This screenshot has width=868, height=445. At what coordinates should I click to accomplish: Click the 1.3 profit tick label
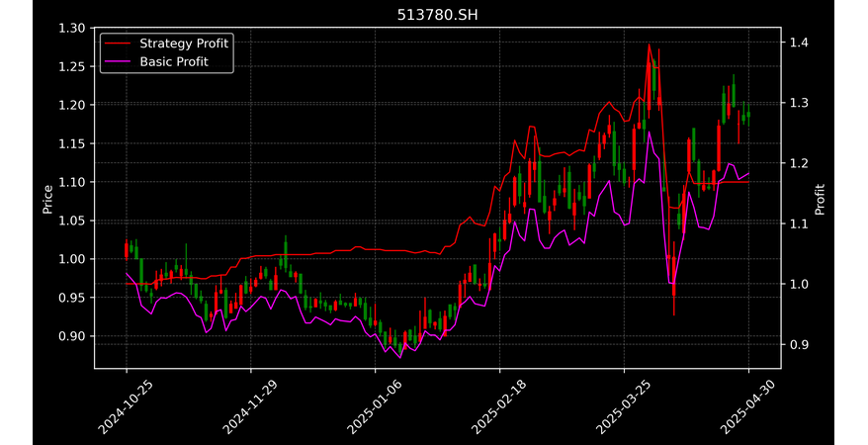click(x=800, y=103)
